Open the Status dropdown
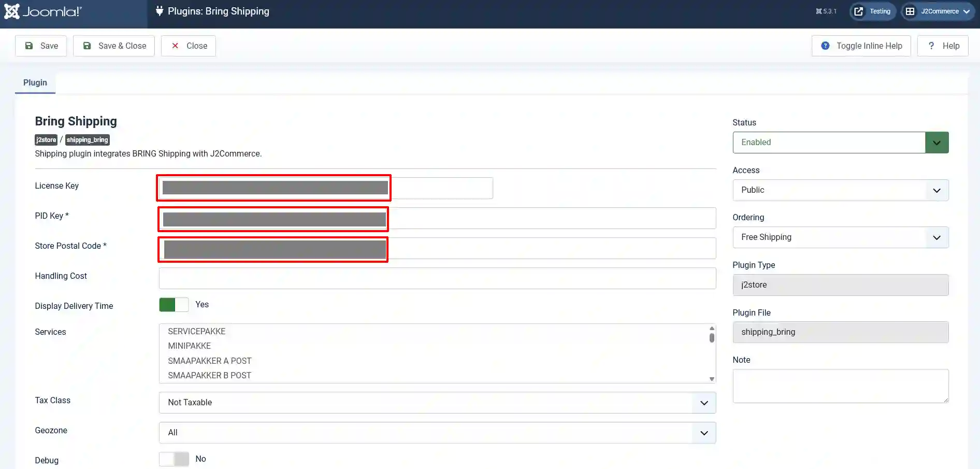This screenshot has height=469, width=980. [x=841, y=143]
